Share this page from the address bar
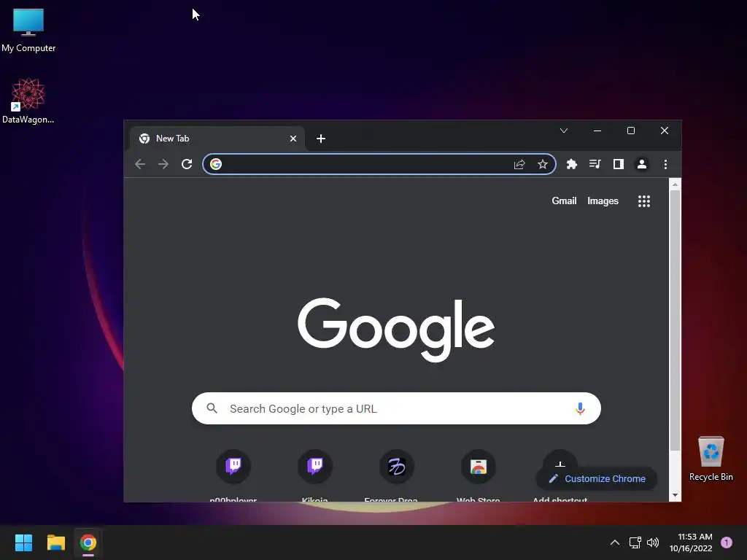Screen dimensions: 747x560 [519, 164]
